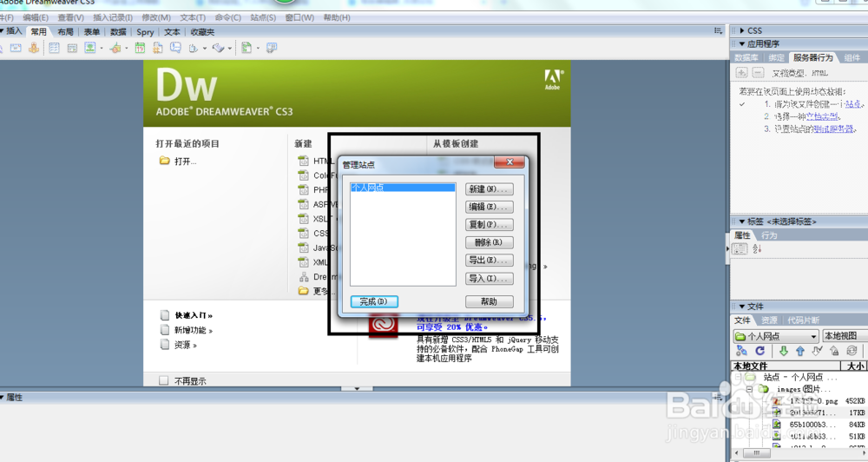The image size is (868, 462).
Task: Open the 命令(C) menu
Action: coord(227,17)
